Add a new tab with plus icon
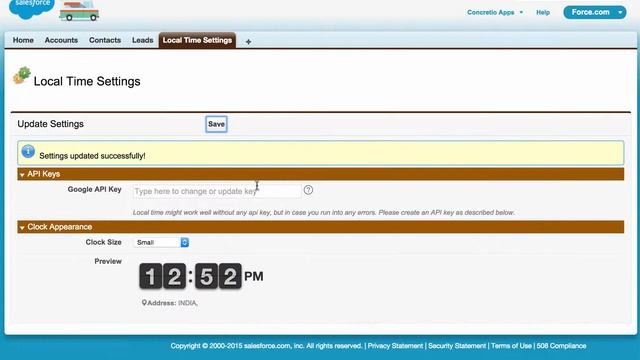This screenshot has width=640, height=360. tap(248, 42)
